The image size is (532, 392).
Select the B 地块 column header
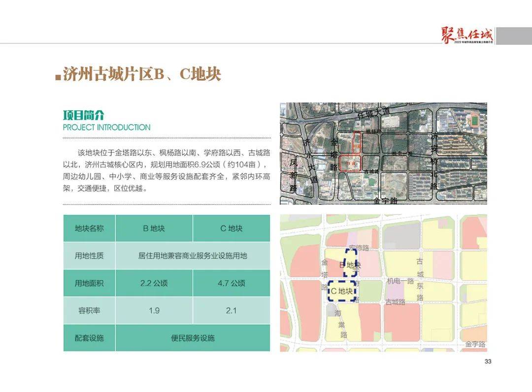click(154, 228)
